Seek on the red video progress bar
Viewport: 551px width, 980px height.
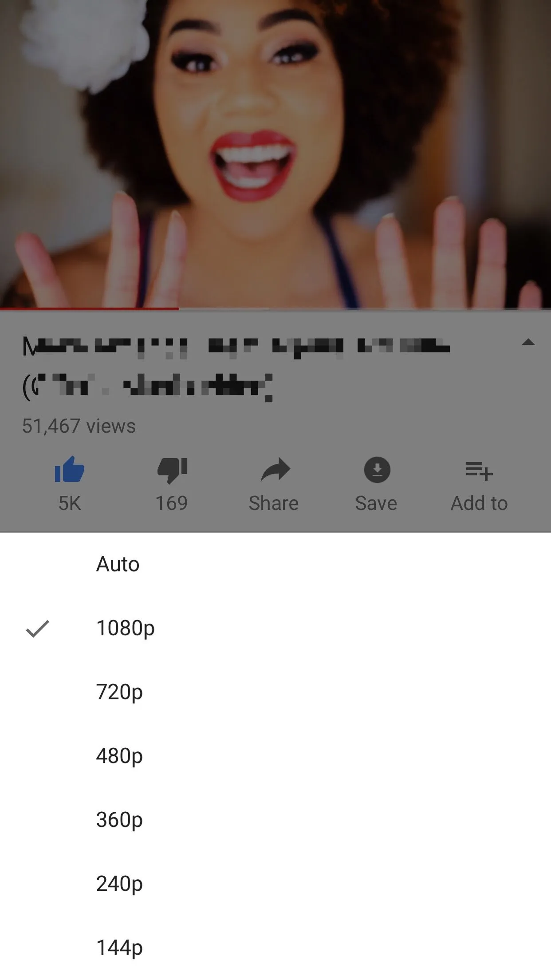pyautogui.click(x=275, y=308)
